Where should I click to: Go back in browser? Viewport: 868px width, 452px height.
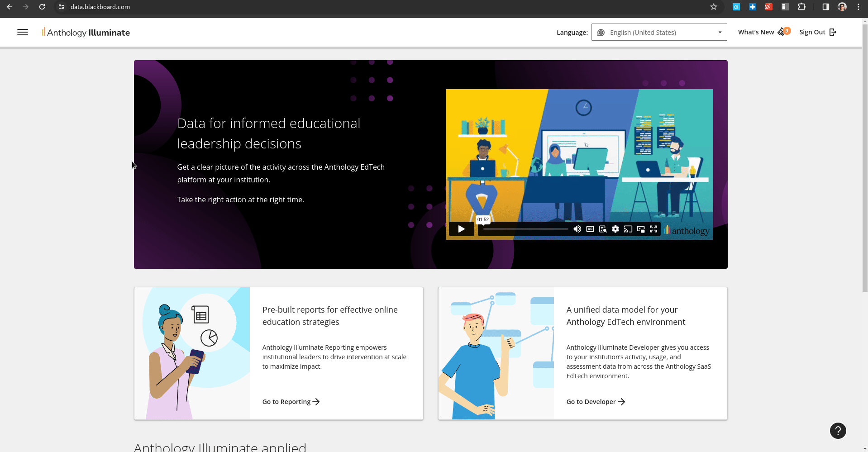pos(10,7)
